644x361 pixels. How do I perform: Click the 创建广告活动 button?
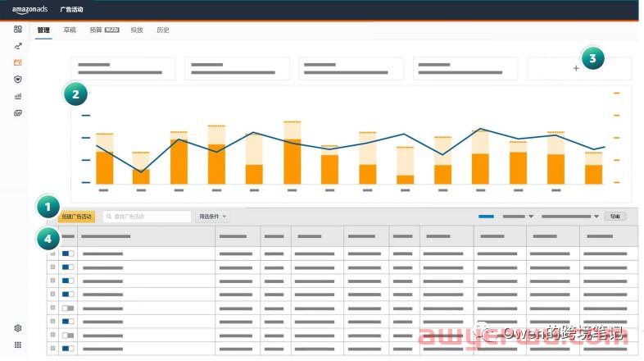[78, 217]
